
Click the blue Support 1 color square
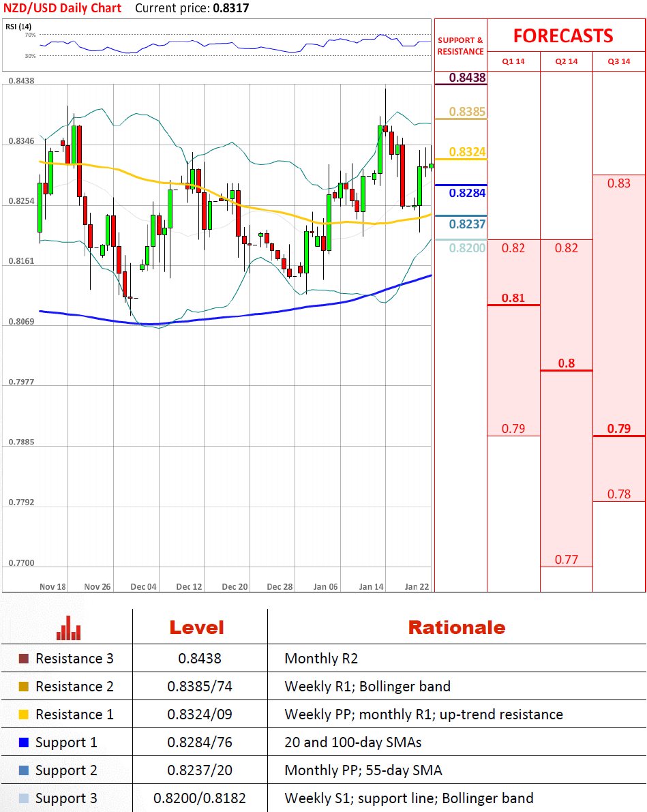click(24, 742)
